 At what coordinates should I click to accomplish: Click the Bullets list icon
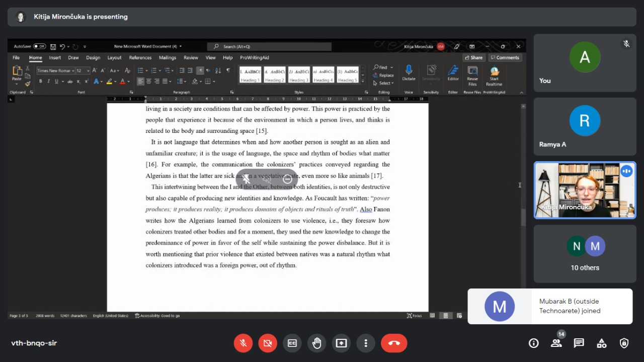pos(140,70)
